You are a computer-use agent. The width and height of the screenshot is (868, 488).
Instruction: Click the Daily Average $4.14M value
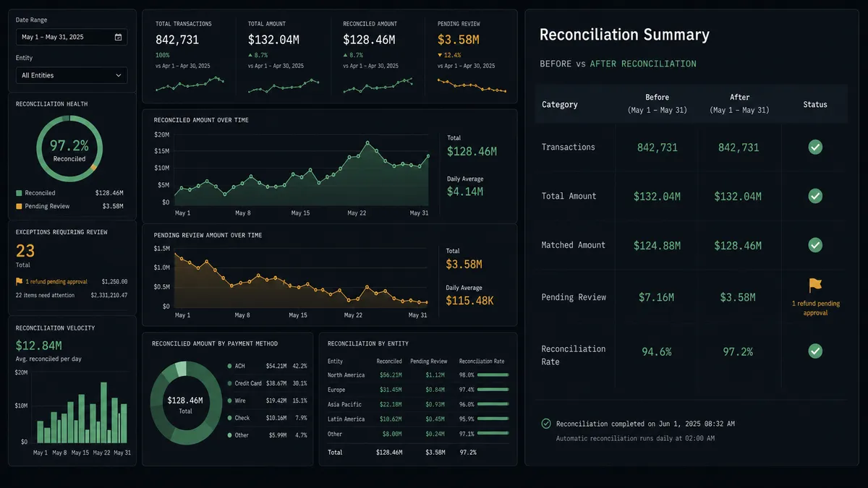pos(464,192)
